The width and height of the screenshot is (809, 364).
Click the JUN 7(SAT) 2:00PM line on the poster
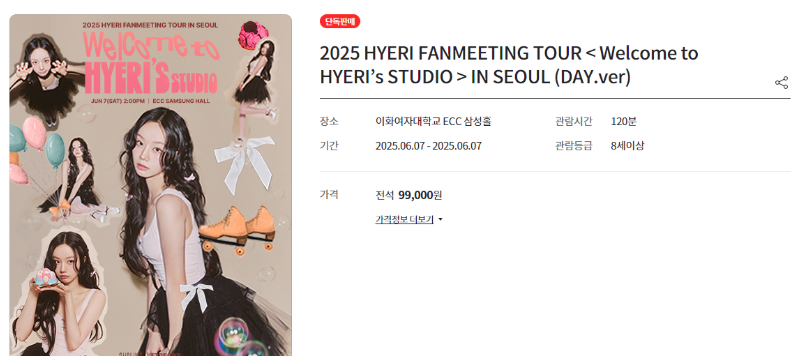tap(118, 101)
